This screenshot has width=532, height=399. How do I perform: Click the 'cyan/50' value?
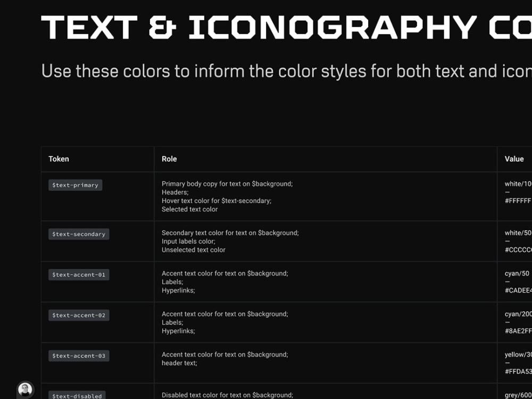click(x=517, y=273)
